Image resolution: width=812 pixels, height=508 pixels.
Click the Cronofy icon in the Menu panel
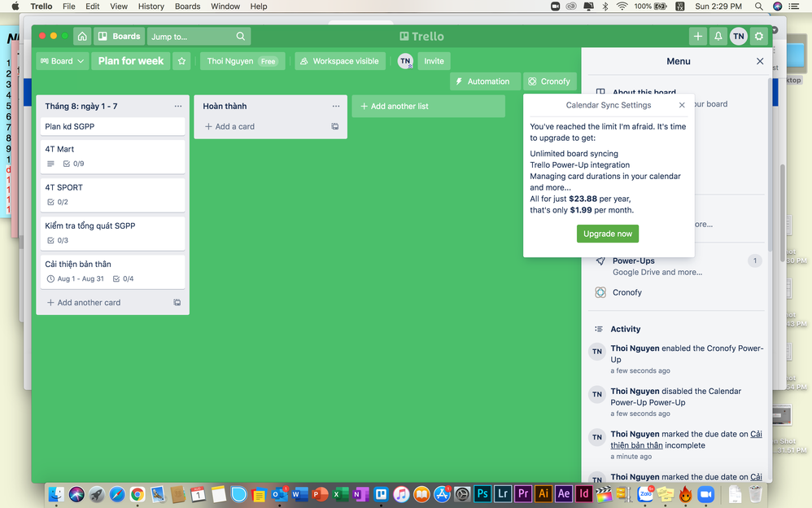click(600, 292)
